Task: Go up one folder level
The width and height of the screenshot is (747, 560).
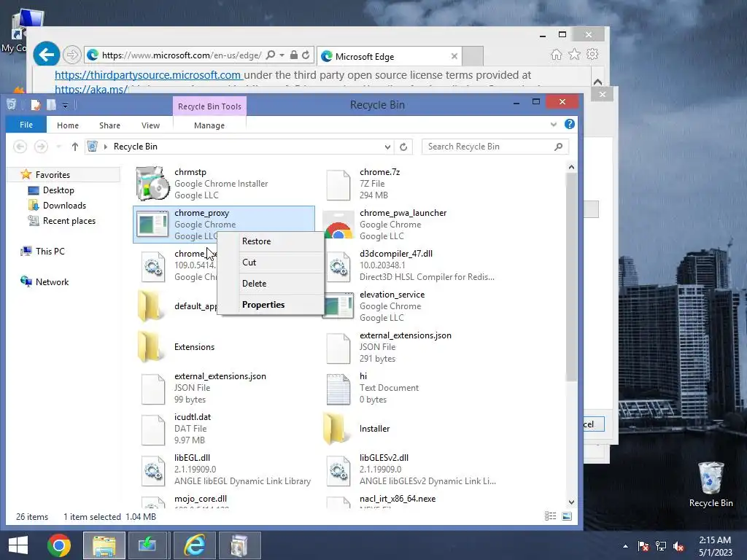Action: pos(75,147)
